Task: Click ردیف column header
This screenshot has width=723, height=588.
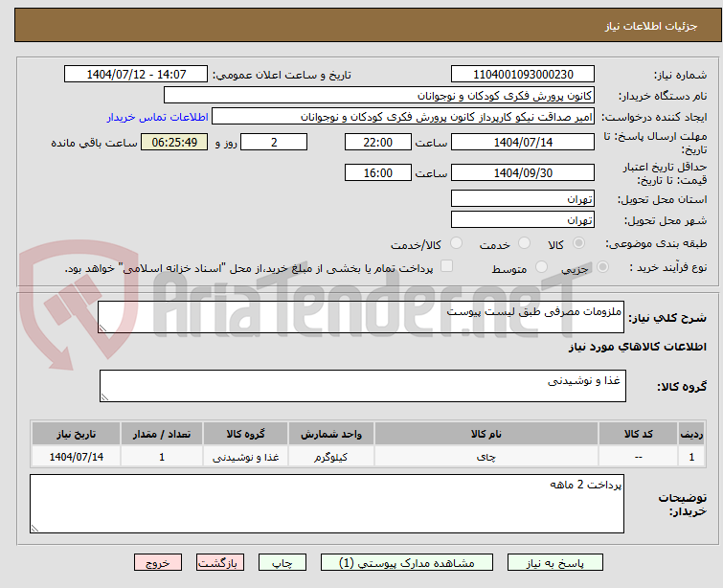Action: (691, 434)
